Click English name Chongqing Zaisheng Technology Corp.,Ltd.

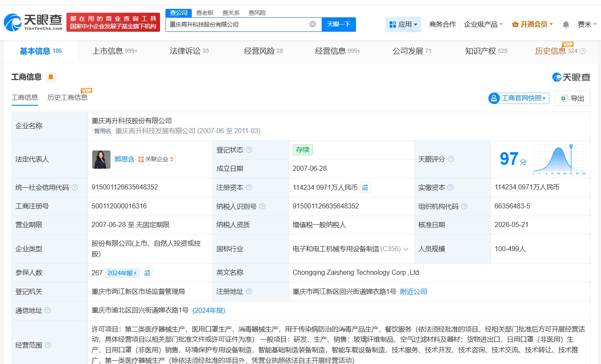[x=356, y=272]
